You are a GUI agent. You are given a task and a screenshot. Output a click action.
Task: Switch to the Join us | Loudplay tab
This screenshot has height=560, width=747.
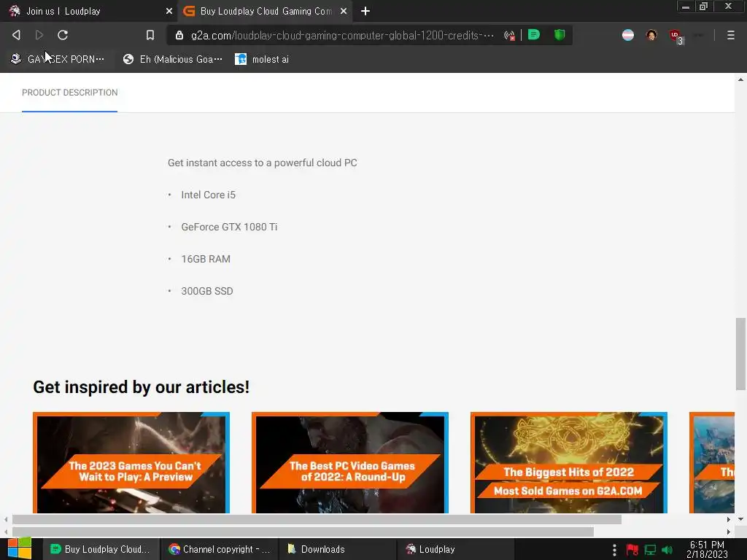click(88, 11)
